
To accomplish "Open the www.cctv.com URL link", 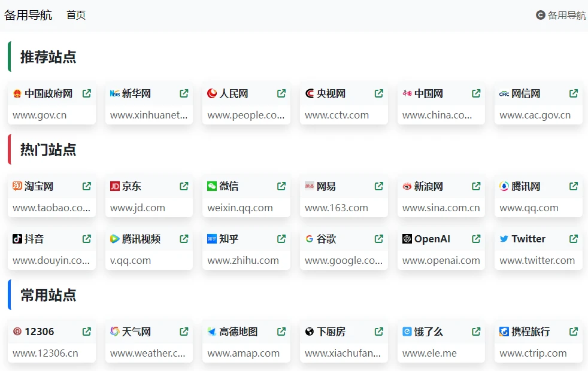I will pyautogui.click(x=337, y=115).
